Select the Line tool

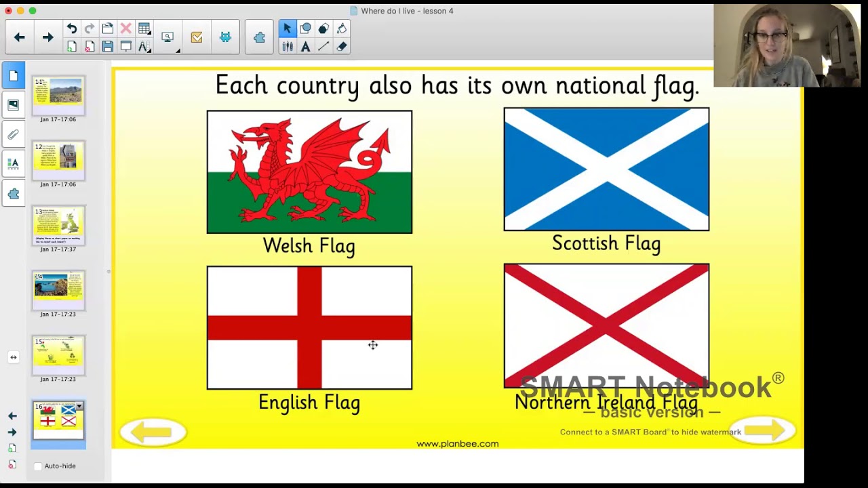pyautogui.click(x=323, y=46)
